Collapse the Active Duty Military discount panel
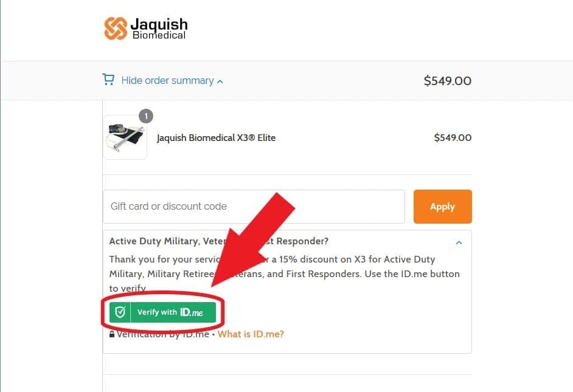 point(459,242)
